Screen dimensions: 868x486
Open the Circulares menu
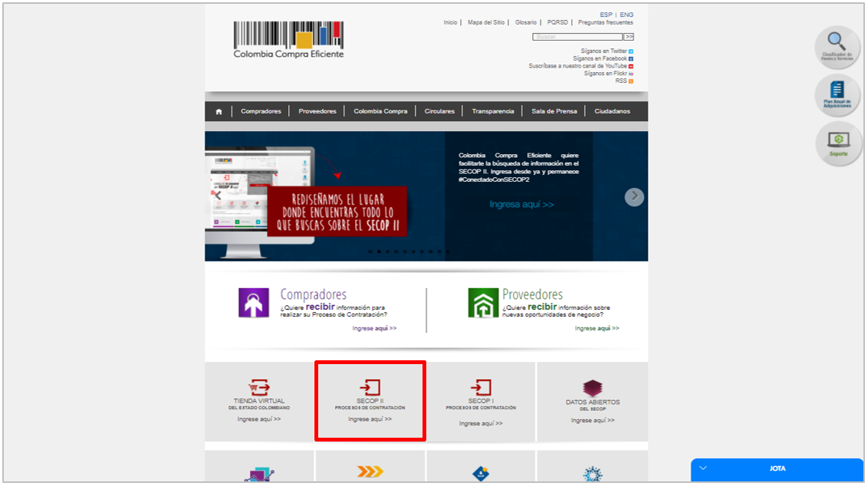click(439, 111)
